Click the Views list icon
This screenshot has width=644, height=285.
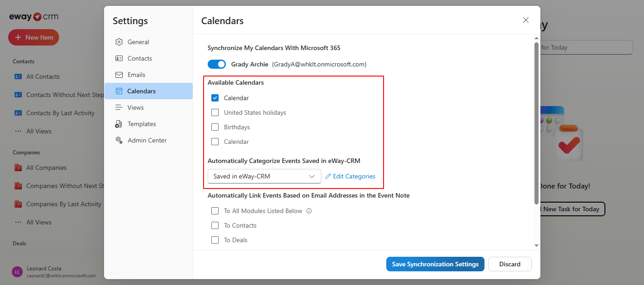tap(119, 107)
